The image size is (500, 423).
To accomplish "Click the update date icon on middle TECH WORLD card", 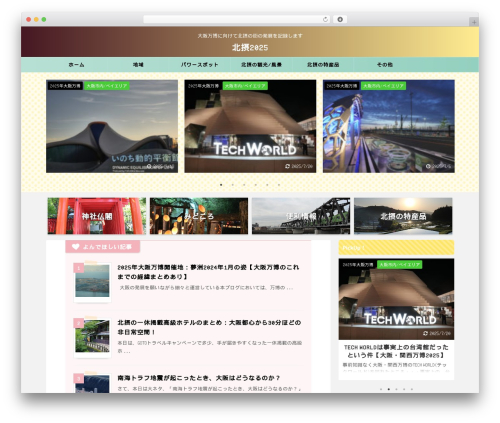I will pos(287,166).
